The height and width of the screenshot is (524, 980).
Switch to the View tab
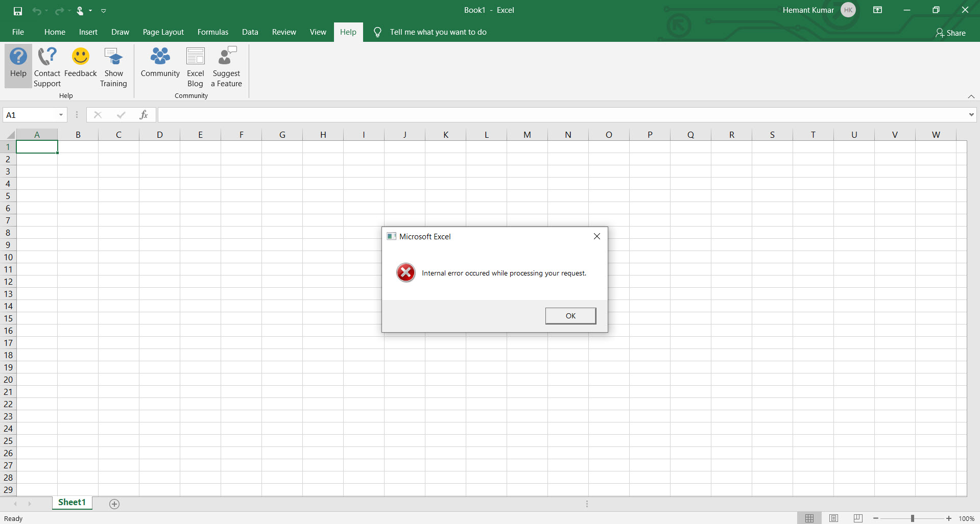point(318,32)
